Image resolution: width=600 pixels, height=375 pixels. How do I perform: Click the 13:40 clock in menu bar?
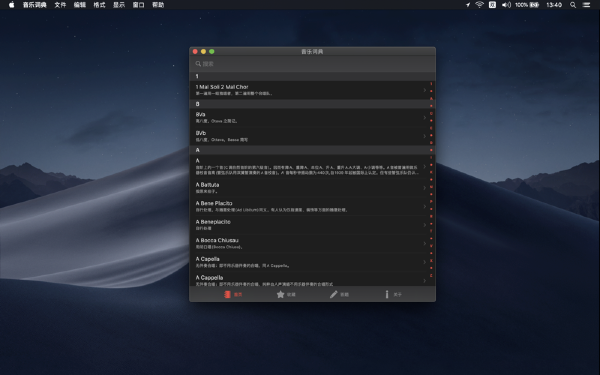point(554,5)
